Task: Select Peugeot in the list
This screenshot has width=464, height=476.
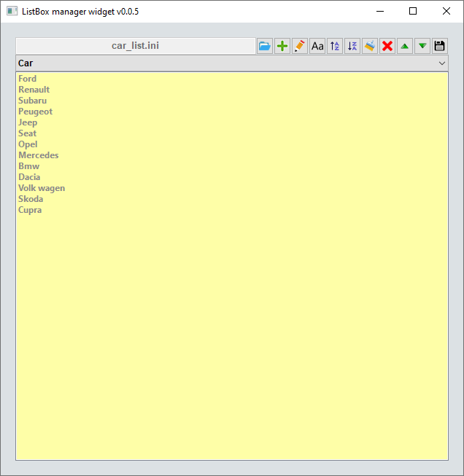Action: point(36,112)
